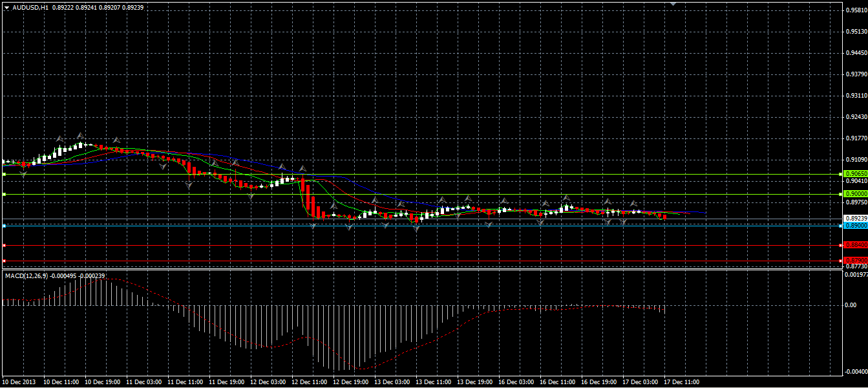Click the 13 Dec 03:00 time label
This screenshot has height=388, width=868.
tap(392, 382)
